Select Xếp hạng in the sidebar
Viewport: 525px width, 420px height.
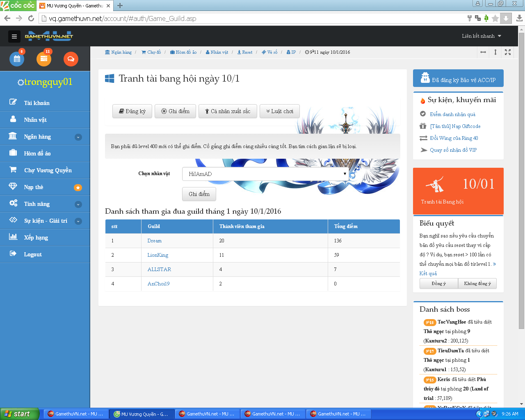pos(36,237)
